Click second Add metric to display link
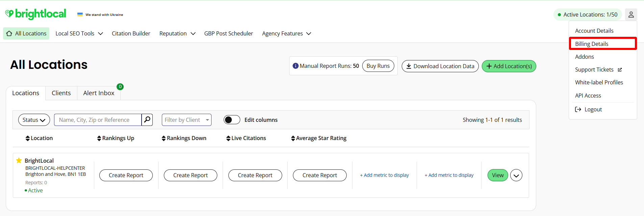Viewport: 644px width, 216px height. coord(449,175)
